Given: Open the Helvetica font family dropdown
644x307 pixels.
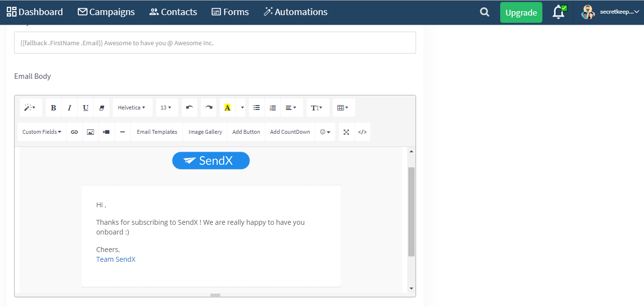Looking at the screenshot, I should (x=132, y=108).
